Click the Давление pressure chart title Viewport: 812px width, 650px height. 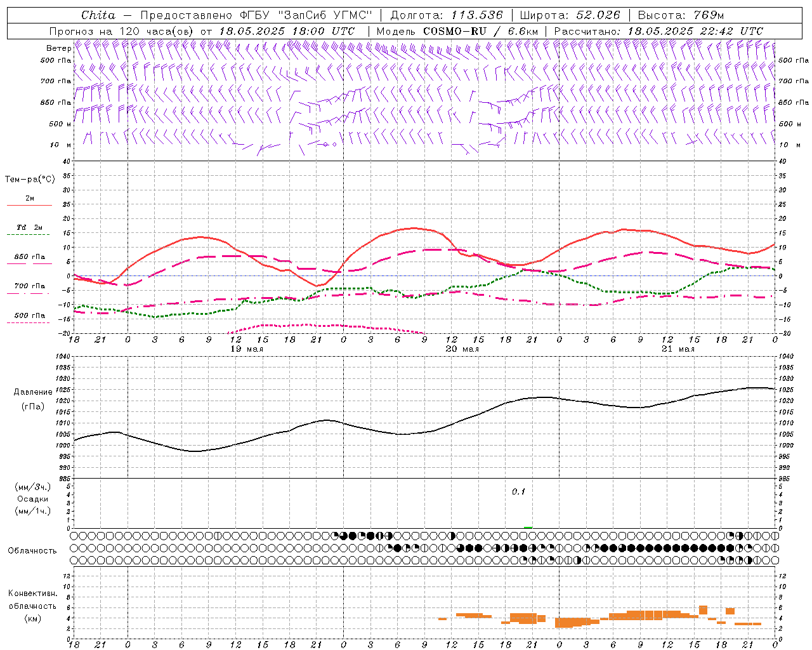pos(32,392)
